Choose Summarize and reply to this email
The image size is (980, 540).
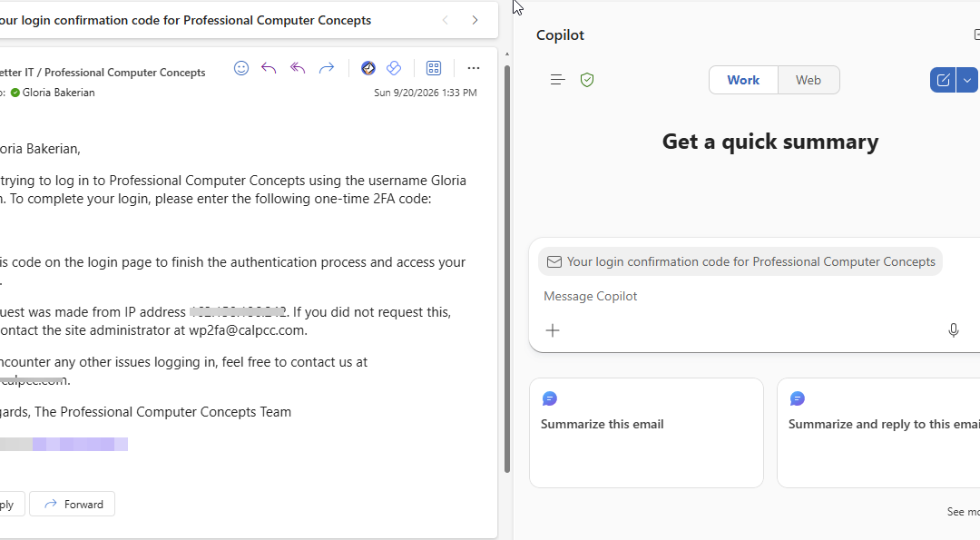click(x=878, y=433)
